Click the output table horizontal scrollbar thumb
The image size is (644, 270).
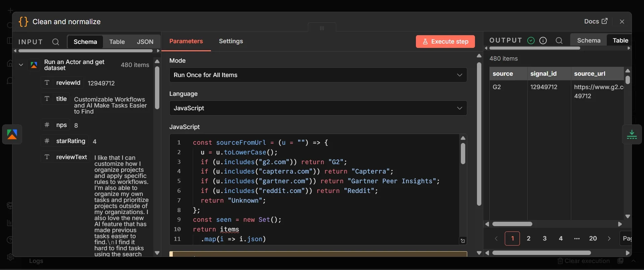tap(512, 224)
